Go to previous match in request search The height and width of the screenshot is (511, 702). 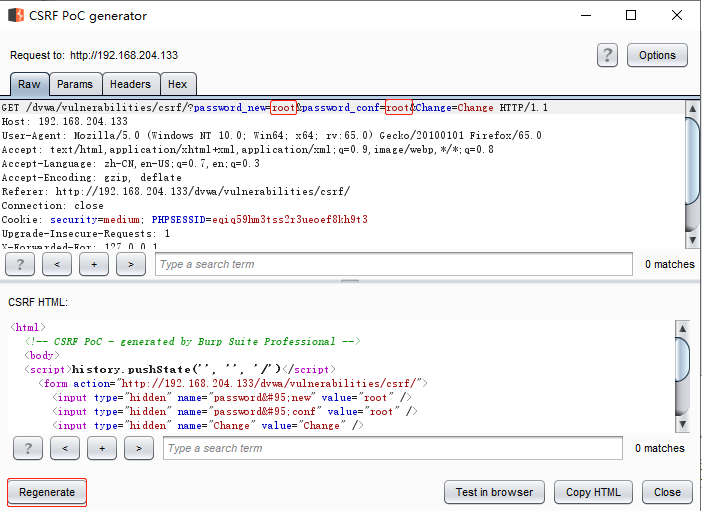57,264
